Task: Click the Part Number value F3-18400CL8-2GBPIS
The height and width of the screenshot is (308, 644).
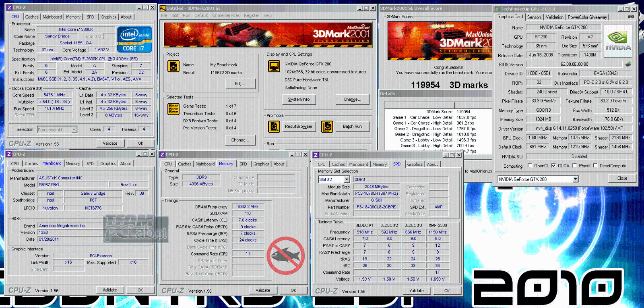Action: point(376,207)
